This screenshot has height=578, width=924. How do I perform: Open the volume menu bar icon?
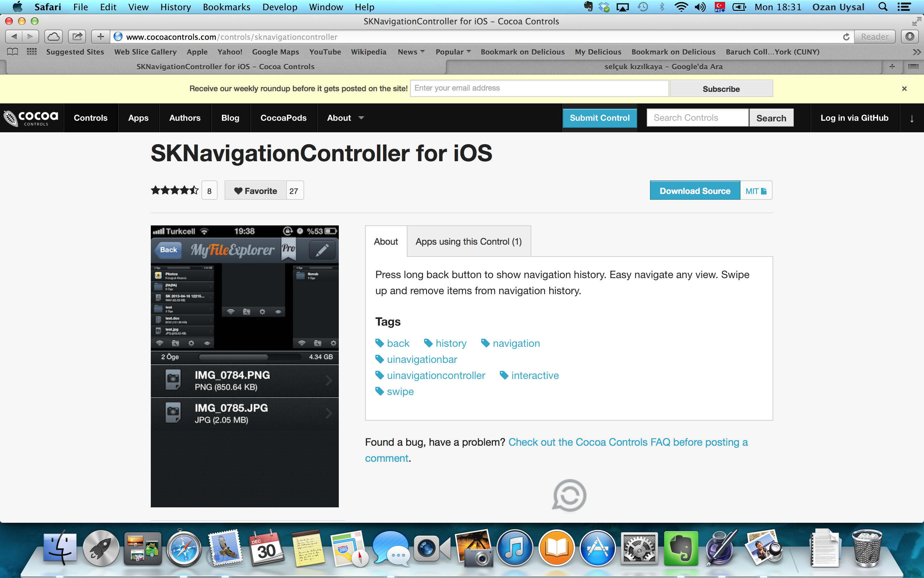pyautogui.click(x=700, y=7)
